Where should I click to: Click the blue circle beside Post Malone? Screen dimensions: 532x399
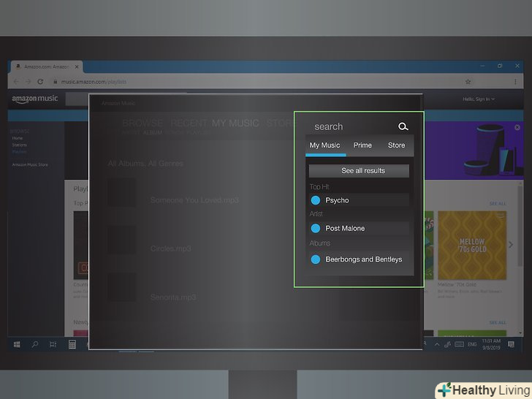click(316, 228)
